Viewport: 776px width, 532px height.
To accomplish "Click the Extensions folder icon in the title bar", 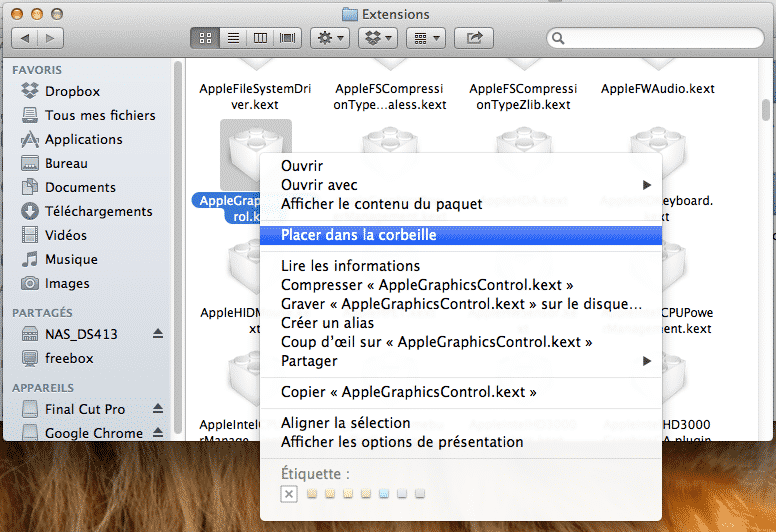I will click(x=350, y=14).
